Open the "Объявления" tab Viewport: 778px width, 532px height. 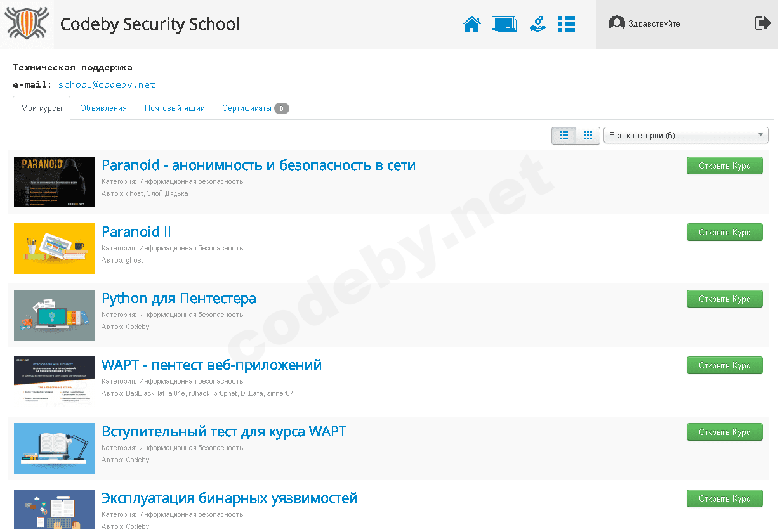[x=103, y=108]
